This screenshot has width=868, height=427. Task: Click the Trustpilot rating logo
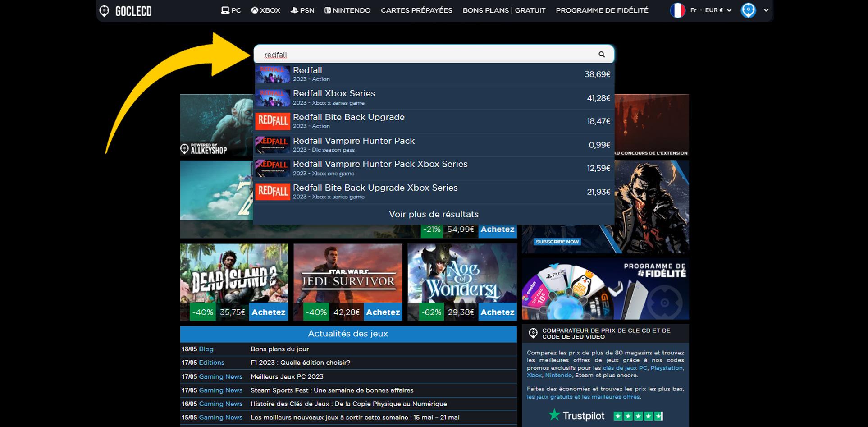[576, 415]
